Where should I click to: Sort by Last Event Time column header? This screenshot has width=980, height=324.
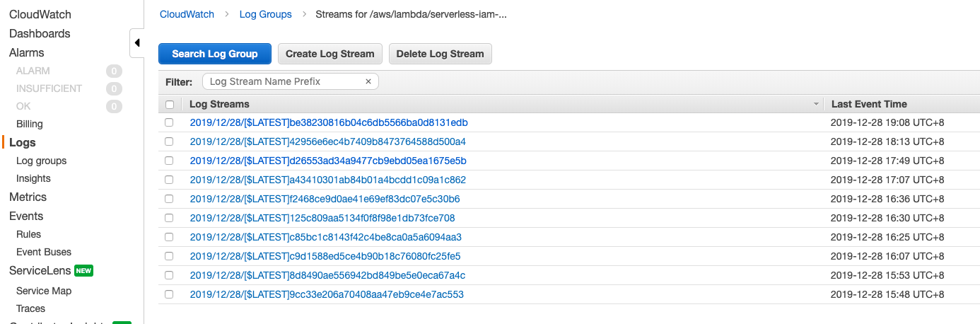[x=869, y=104]
